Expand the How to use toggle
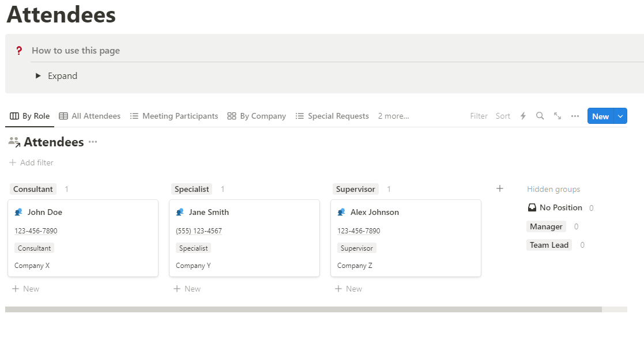 pyautogui.click(x=38, y=76)
